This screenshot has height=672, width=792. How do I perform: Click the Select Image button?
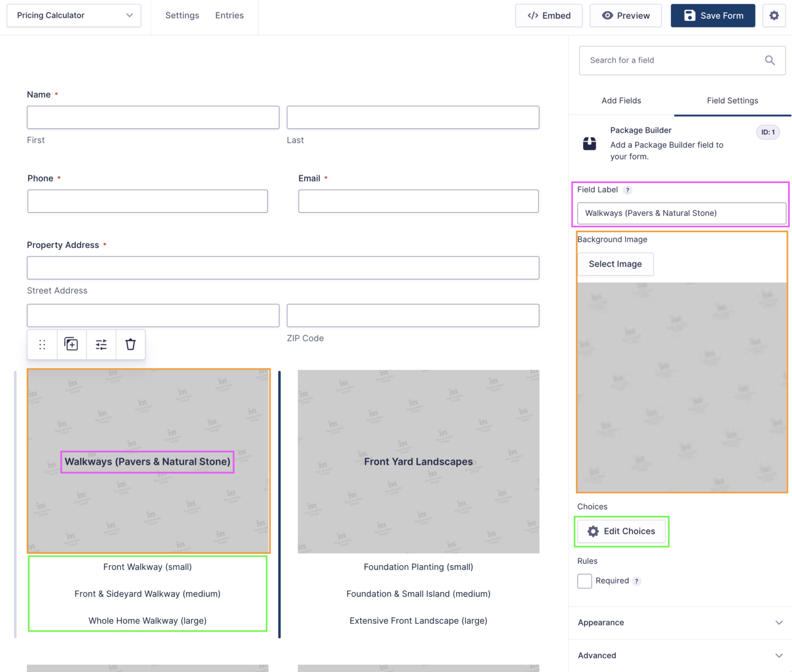tap(615, 264)
